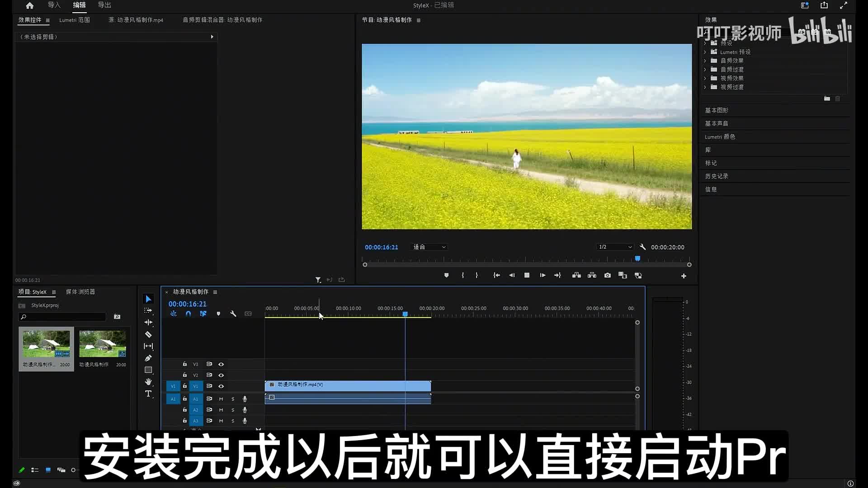The width and height of the screenshot is (868, 488).
Task: Open the timeline wrench settings
Action: tap(233, 314)
